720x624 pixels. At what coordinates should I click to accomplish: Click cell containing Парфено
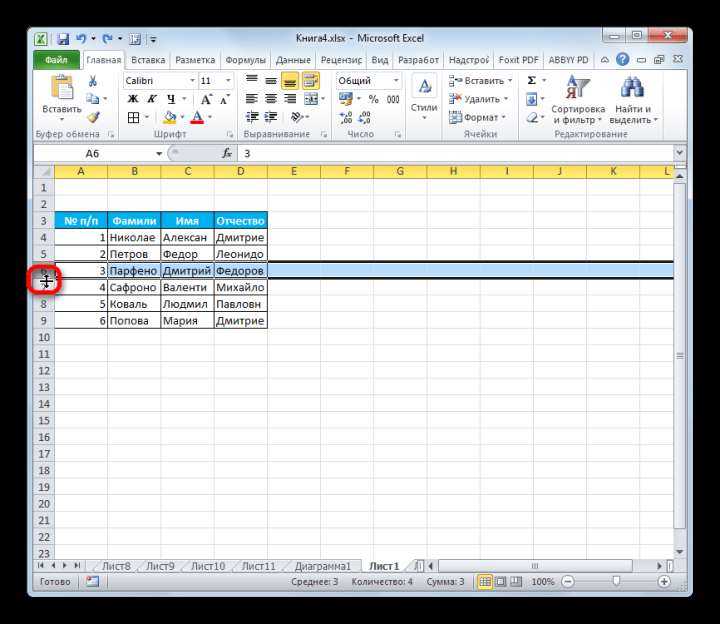(x=134, y=271)
